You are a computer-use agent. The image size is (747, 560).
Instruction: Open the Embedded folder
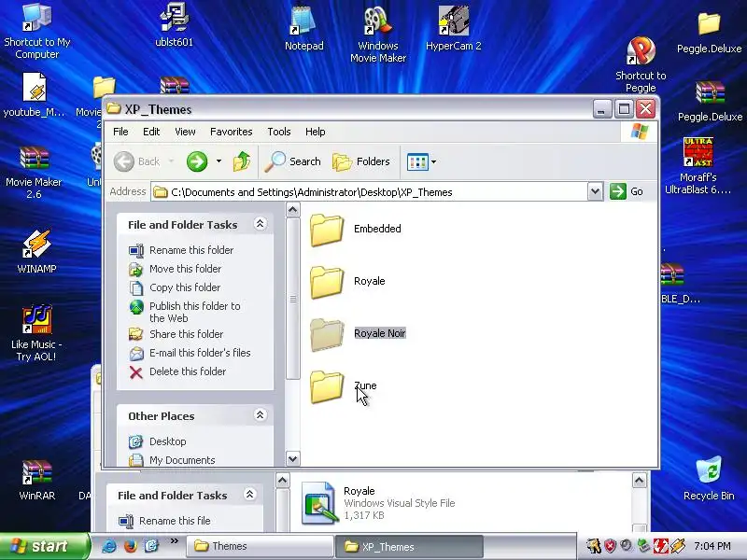pos(356,229)
